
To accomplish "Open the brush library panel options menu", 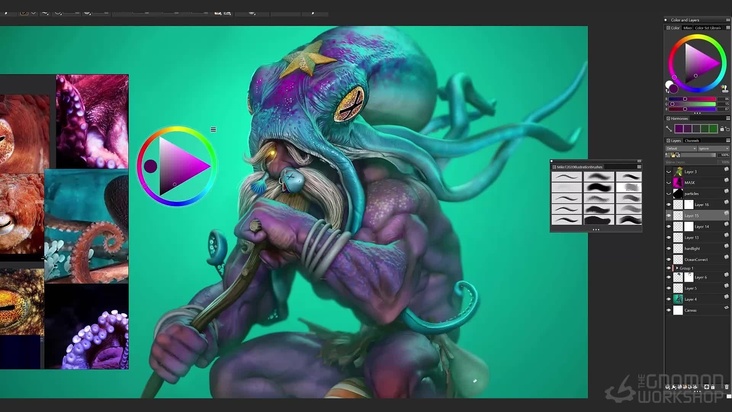I will coord(639,167).
